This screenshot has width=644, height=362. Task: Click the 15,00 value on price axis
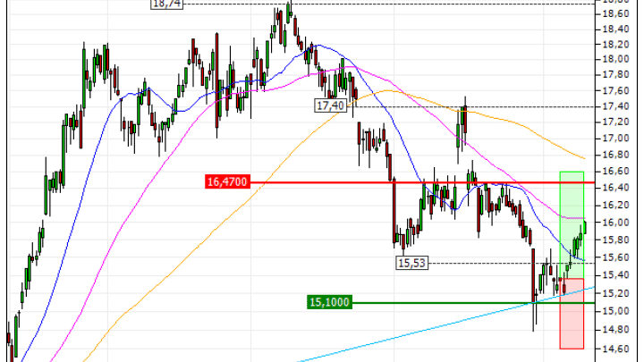pos(615,311)
